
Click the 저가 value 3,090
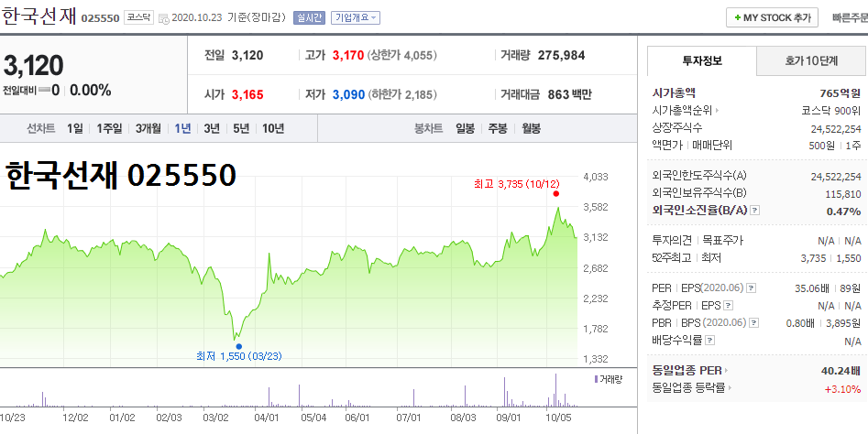348,94
